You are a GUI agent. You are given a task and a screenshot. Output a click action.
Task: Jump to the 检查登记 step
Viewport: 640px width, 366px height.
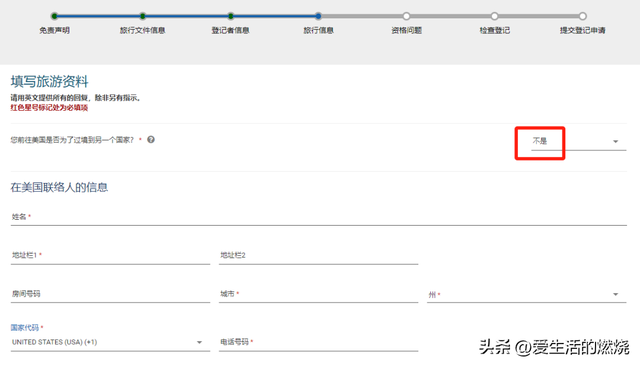pyautogui.click(x=495, y=24)
